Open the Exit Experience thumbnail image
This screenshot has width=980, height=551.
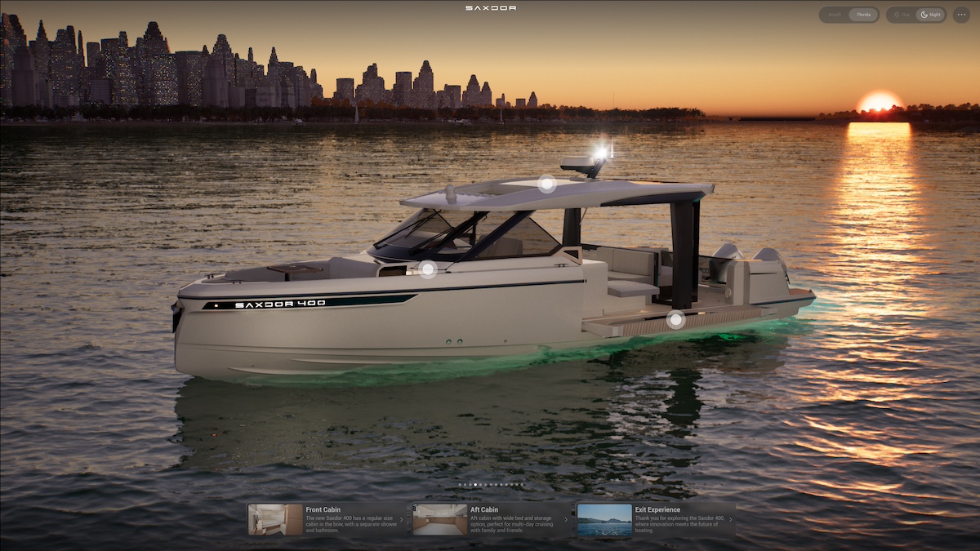(x=604, y=519)
